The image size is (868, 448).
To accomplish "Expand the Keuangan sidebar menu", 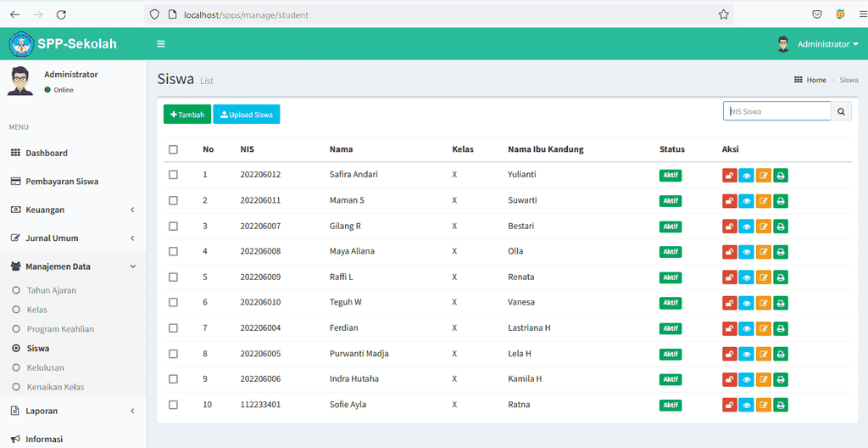I will click(73, 210).
